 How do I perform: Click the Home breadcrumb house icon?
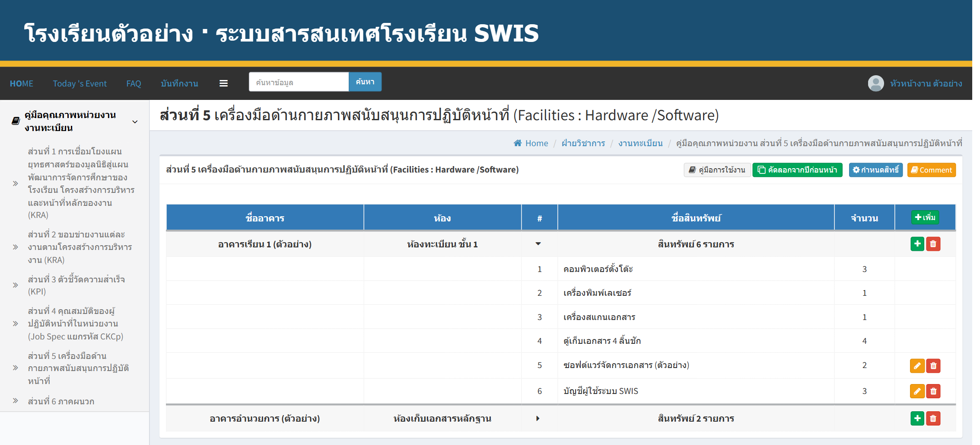coord(518,143)
